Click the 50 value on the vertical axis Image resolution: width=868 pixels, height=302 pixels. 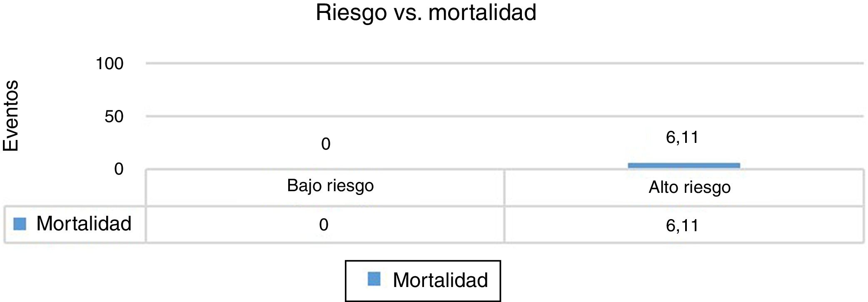tap(114, 117)
